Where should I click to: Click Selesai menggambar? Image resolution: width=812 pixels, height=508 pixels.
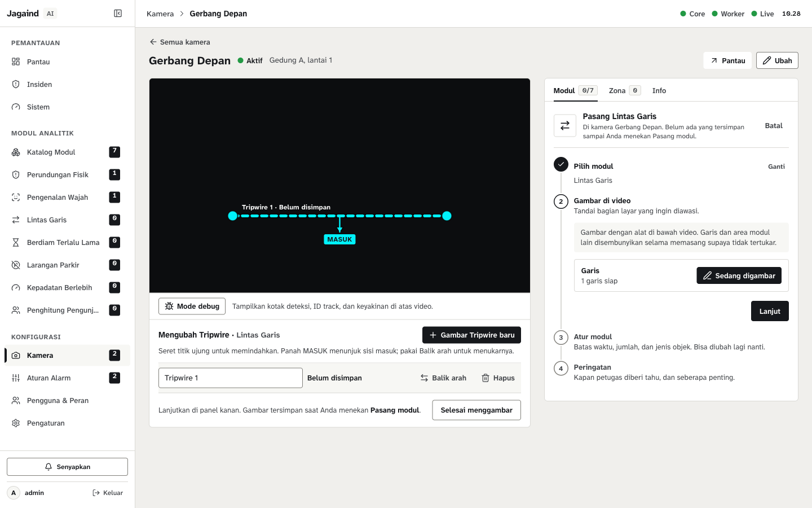tap(476, 410)
